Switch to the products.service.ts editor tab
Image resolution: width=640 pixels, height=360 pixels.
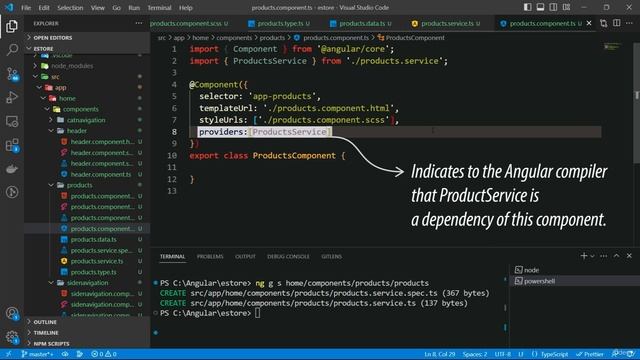(447, 23)
